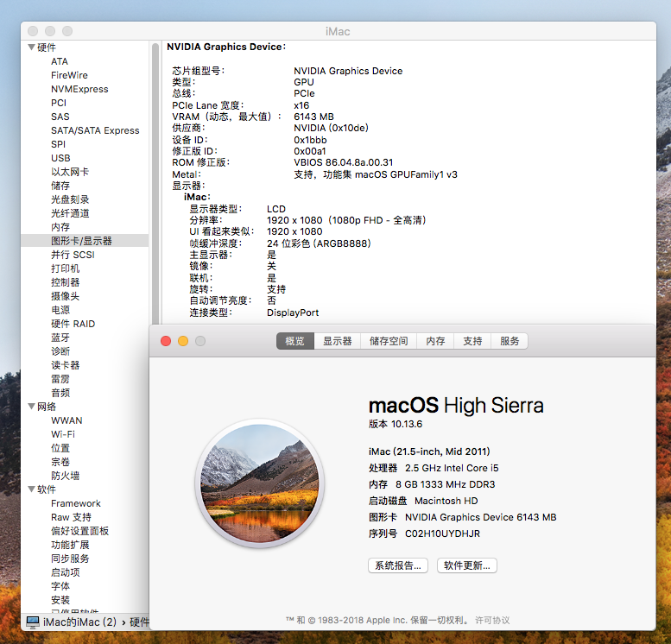
Task: Click the 软件更新... button
Action: pos(467,565)
